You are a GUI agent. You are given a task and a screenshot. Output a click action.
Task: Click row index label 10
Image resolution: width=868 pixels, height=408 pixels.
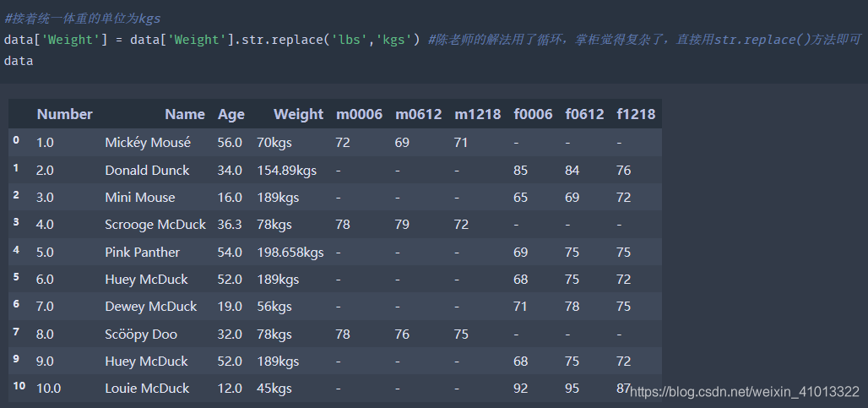pyautogui.click(x=19, y=386)
